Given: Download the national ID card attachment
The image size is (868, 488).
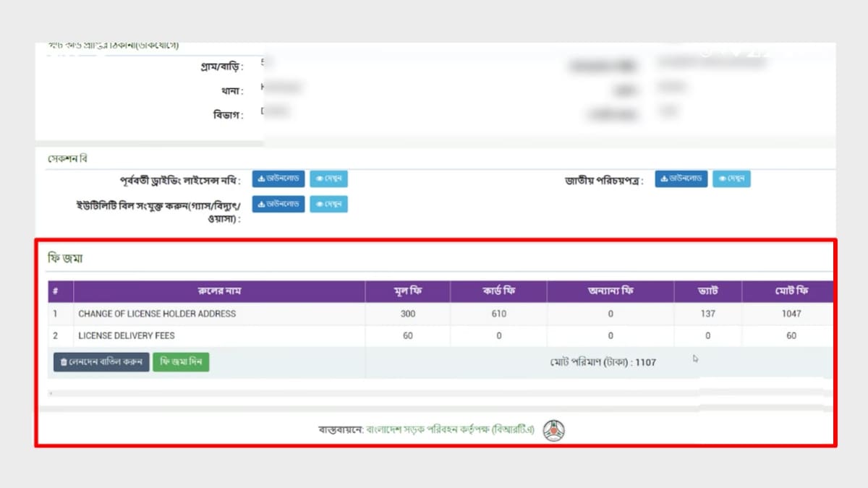Looking at the screenshot, I should [x=681, y=179].
